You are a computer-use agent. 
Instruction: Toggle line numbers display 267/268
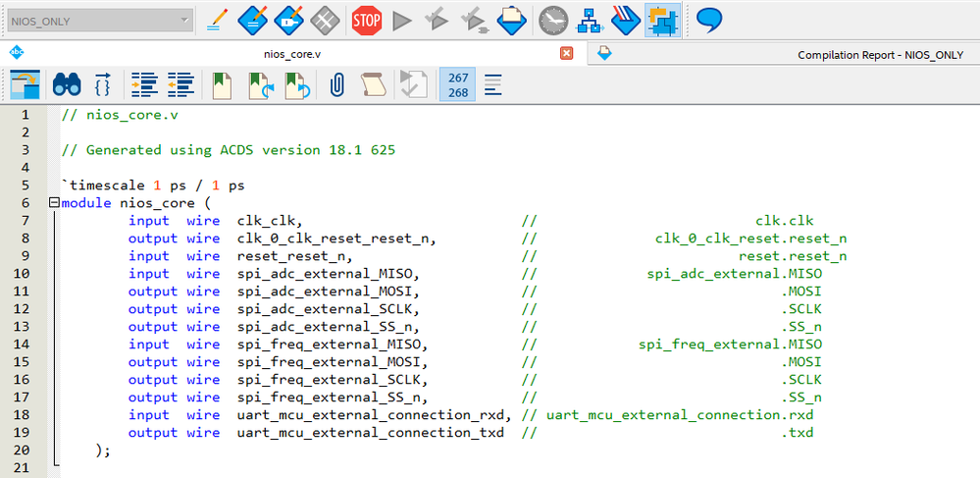click(457, 84)
